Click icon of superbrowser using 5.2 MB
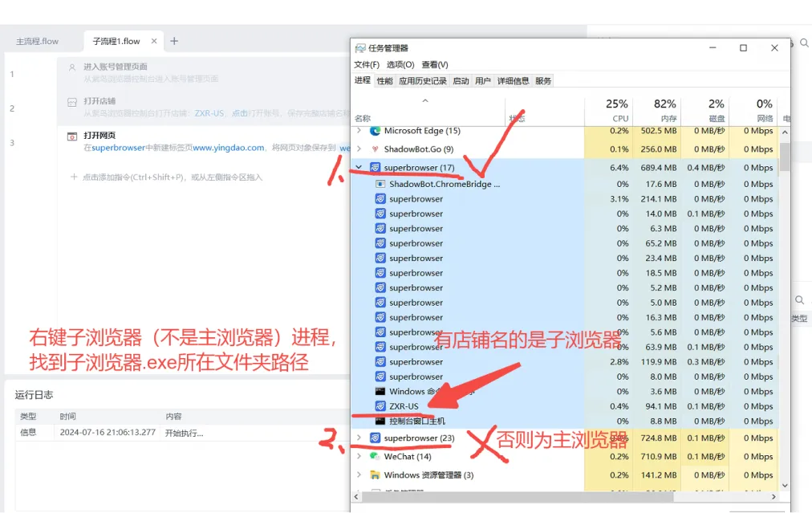Screen dimensions: 812x513 coord(380,287)
